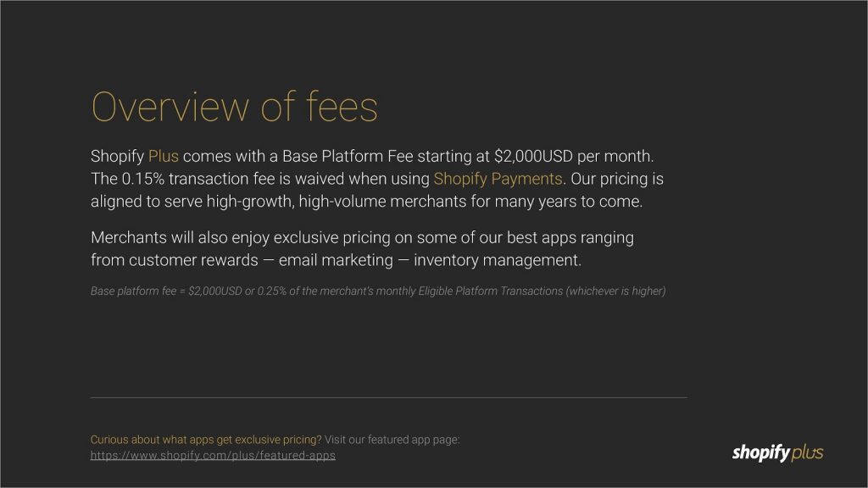This screenshot has height=488, width=868.
Task: Click 'Curious about what apps get exclusive pricing?'
Action: pyautogui.click(x=206, y=440)
